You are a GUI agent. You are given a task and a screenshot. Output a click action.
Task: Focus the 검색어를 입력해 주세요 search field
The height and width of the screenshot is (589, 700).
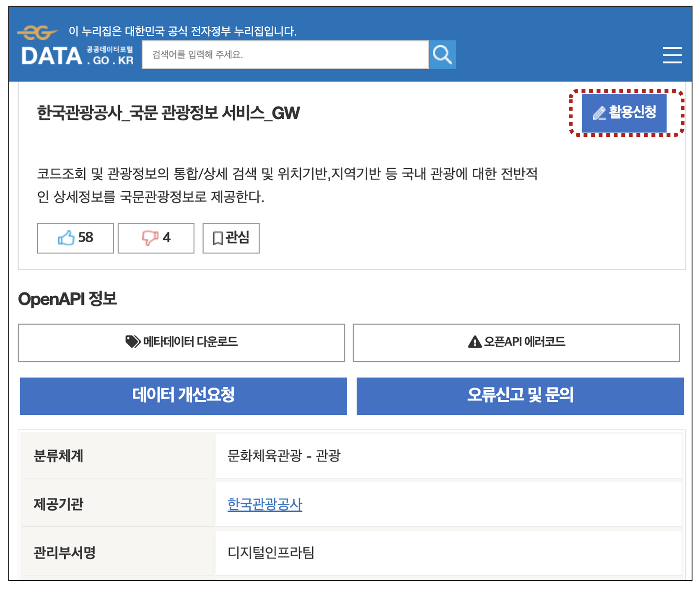tap(285, 55)
